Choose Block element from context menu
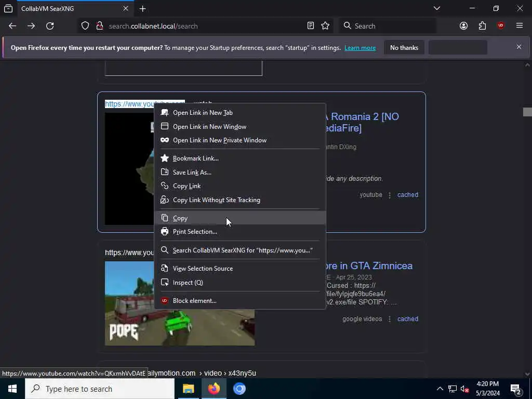532x399 pixels. click(x=240, y=301)
